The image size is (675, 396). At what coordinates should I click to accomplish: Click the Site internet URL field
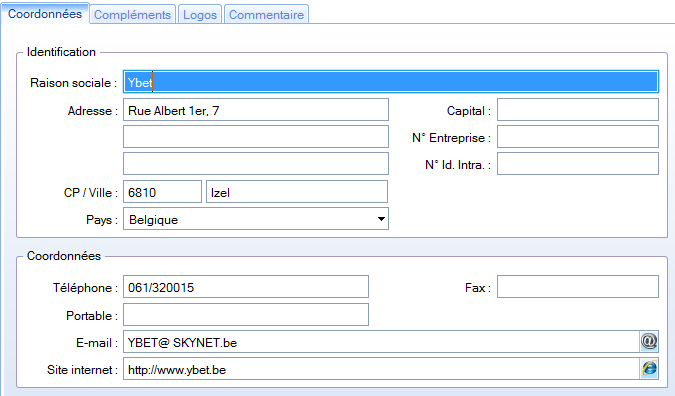tap(381, 369)
